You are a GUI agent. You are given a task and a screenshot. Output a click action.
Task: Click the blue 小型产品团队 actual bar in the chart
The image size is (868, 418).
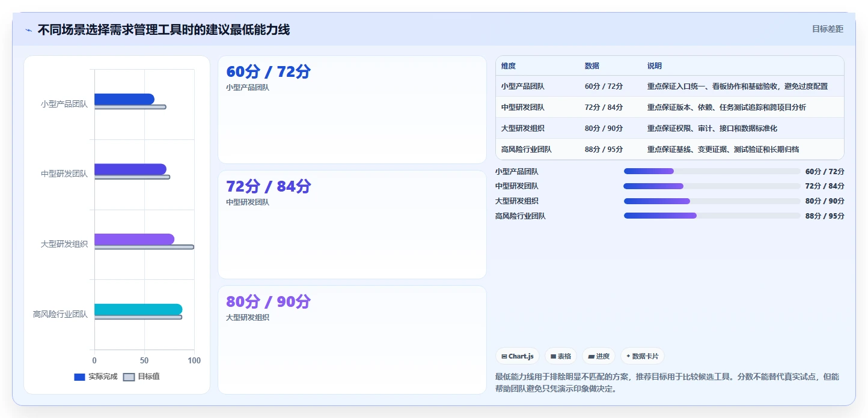click(124, 99)
